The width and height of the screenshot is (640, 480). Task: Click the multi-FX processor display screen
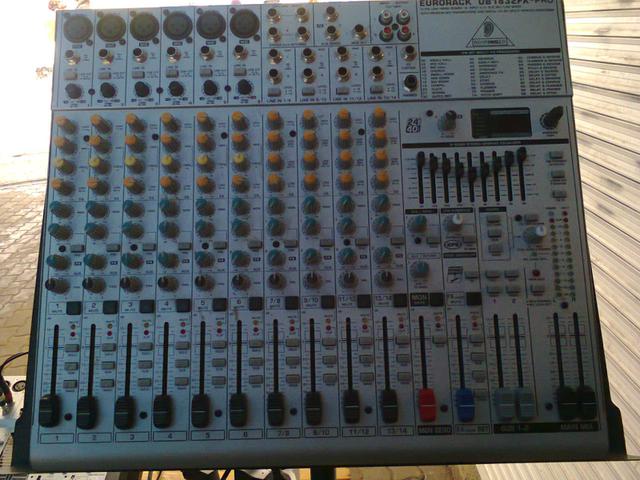(x=493, y=122)
